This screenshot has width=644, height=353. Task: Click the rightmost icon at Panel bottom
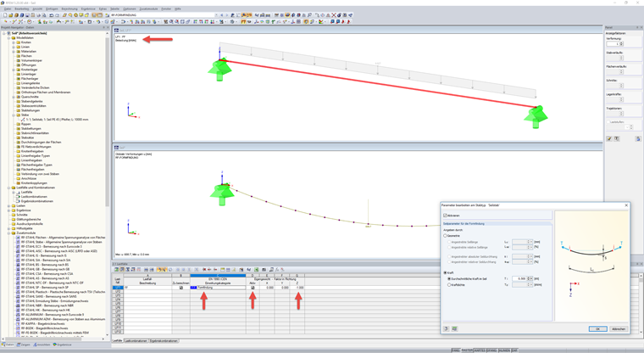pyautogui.click(x=638, y=139)
